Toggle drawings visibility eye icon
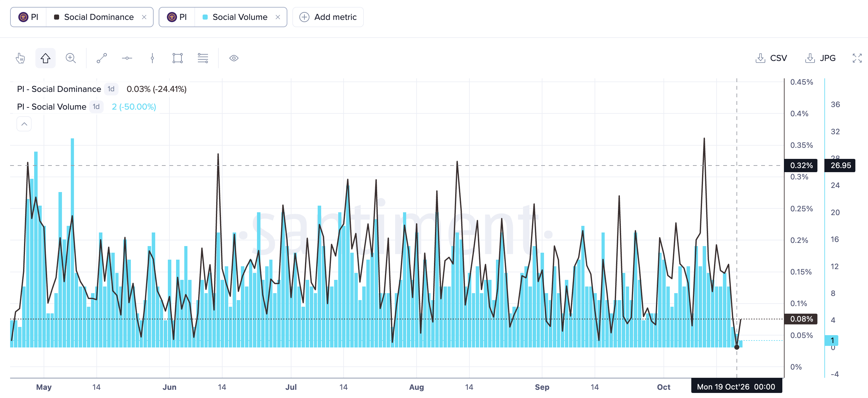The image size is (868, 398). [x=234, y=58]
